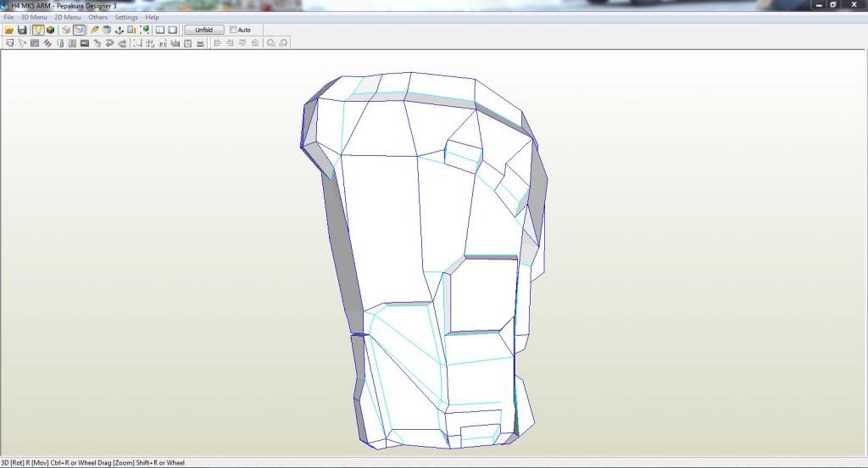Select the pencil edge tool icon
The height and width of the screenshot is (468, 868).
pos(95,30)
